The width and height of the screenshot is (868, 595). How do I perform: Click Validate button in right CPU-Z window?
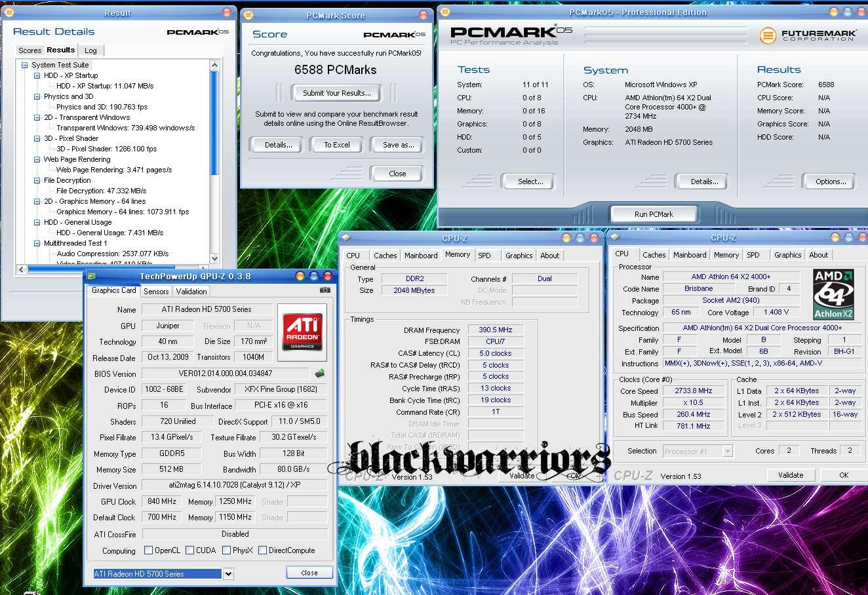coord(791,475)
